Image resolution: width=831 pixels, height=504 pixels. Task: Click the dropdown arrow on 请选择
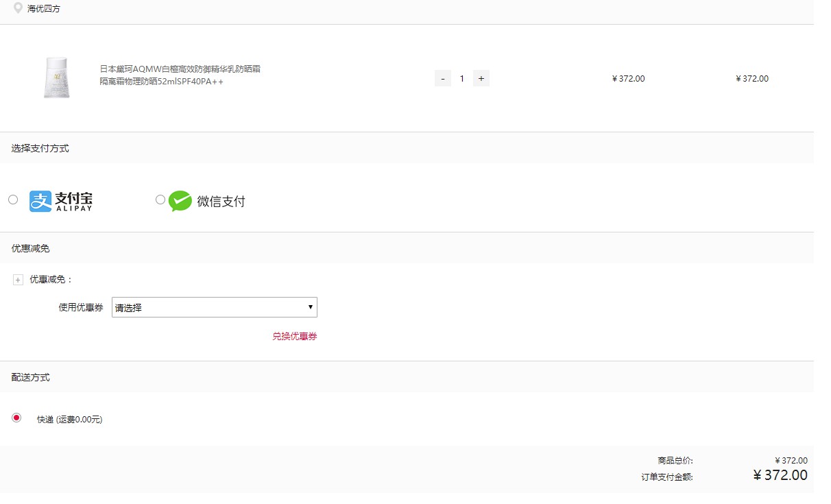coord(310,307)
